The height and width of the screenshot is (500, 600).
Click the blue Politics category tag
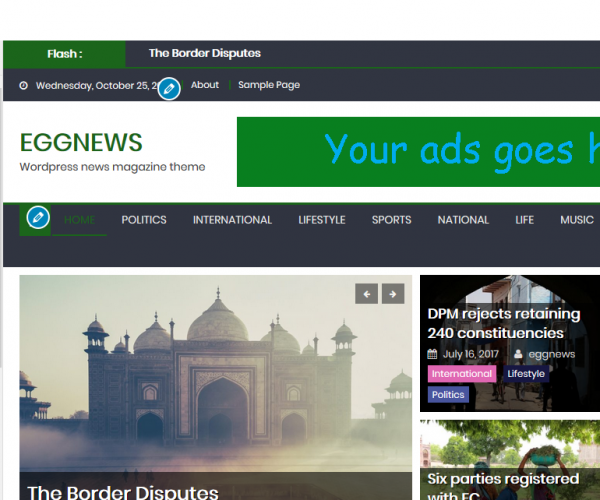pyautogui.click(x=448, y=395)
